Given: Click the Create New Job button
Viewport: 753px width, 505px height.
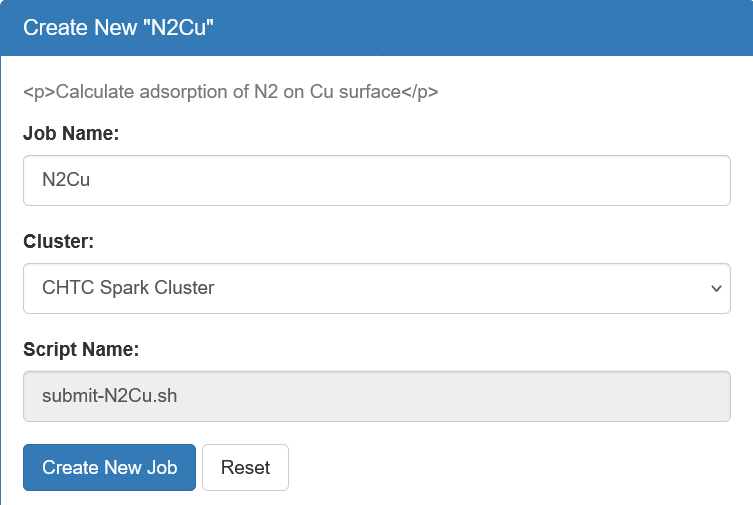Looking at the screenshot, I should (109, 467).
